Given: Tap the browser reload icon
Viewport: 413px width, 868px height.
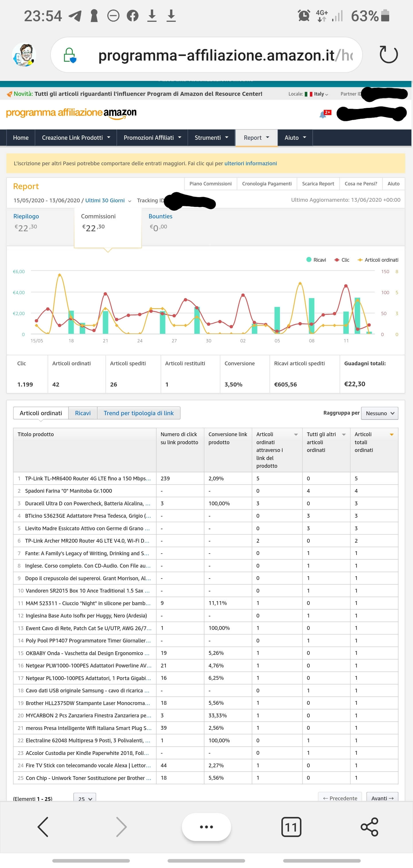Looking at the screenshot, I should tap(388, 55).
